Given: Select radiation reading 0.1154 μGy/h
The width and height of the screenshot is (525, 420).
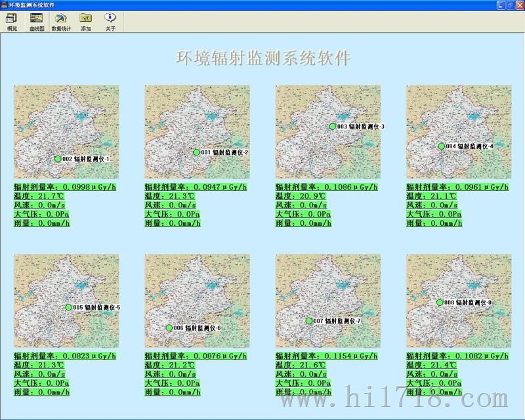Looking at the screenshot, I should pyautogui.click(x=327, y=356).
